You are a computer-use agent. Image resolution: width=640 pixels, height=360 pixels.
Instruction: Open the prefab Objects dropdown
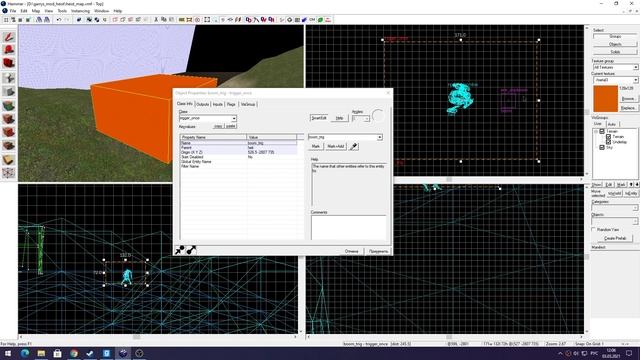pyautogui.click(x=635, y=221)
